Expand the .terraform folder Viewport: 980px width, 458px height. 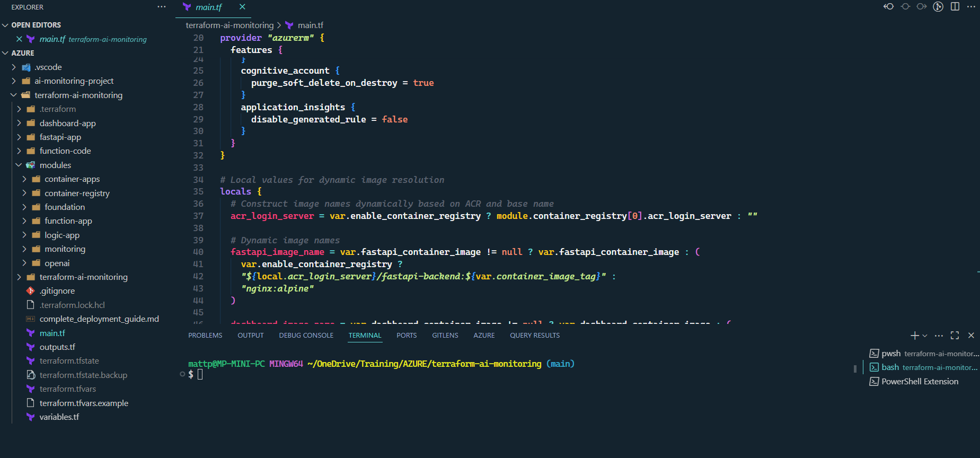(19, 109)
